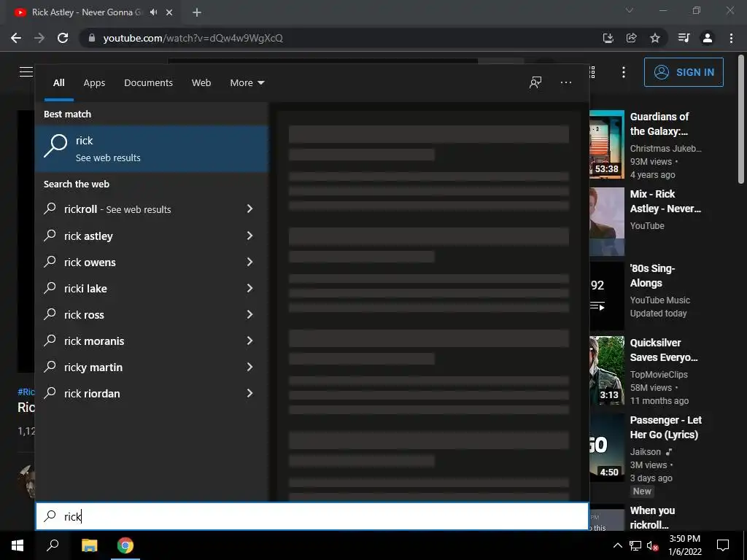747x560 pixels.
Task: Bookmark this page with the star icon
Action: [655, 38]
